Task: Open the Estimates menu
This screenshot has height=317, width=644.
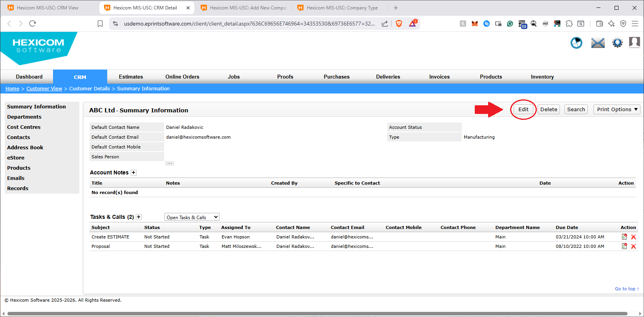Action: point(131,77)
